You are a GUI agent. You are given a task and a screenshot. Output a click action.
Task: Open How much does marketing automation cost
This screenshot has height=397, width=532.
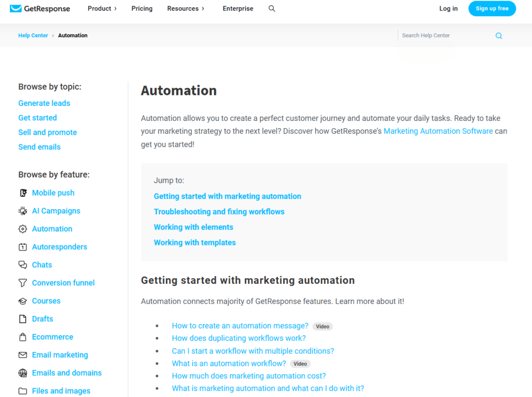tap(249, 376)
